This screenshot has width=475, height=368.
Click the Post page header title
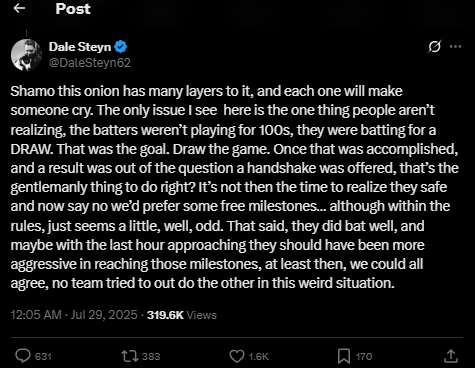pos(73,9)
